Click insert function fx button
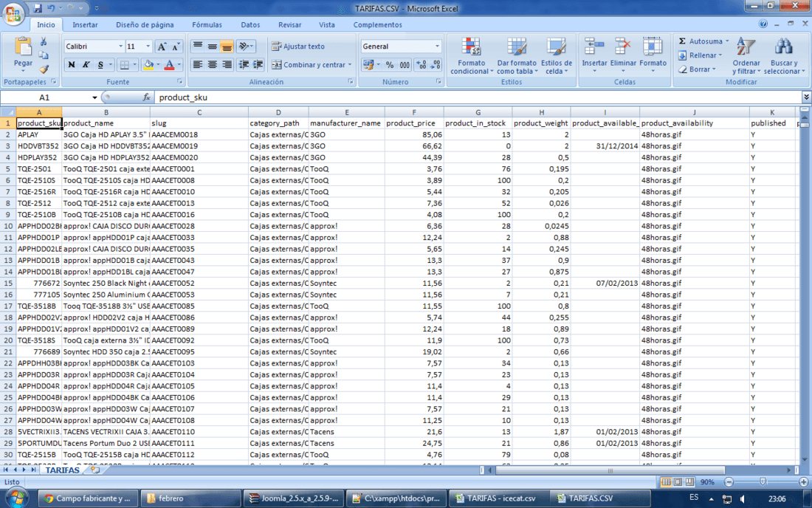The image size is (812, 508). pos(147,97)
